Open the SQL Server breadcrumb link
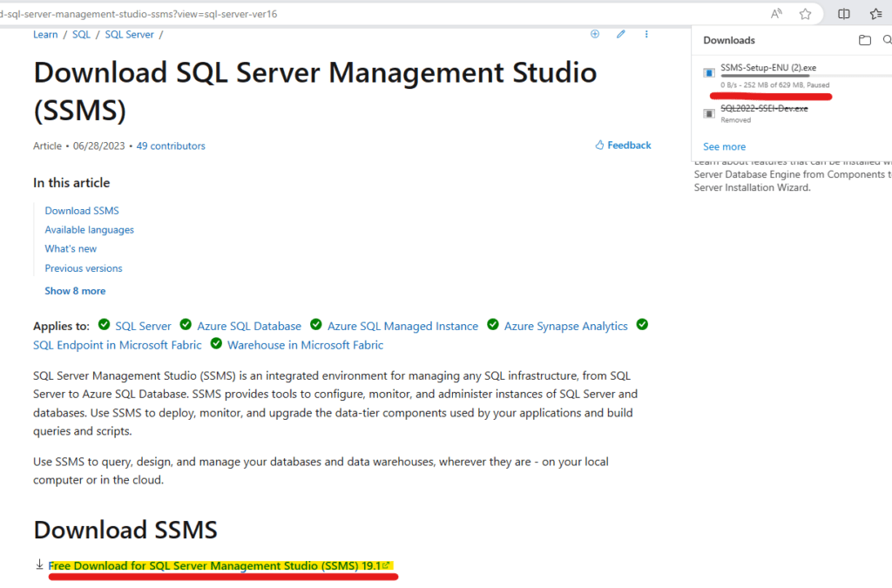Screen dimensions: 892x588 point(129,35)
